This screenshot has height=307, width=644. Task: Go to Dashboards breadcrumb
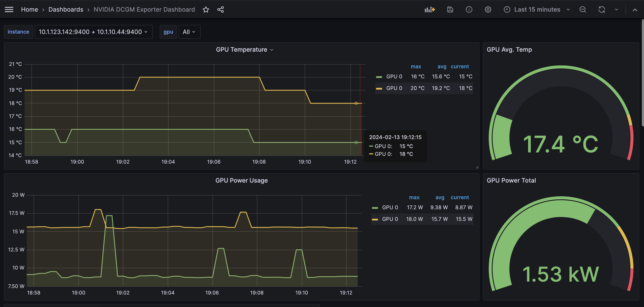pyautogui.click(x=66, y=9)
